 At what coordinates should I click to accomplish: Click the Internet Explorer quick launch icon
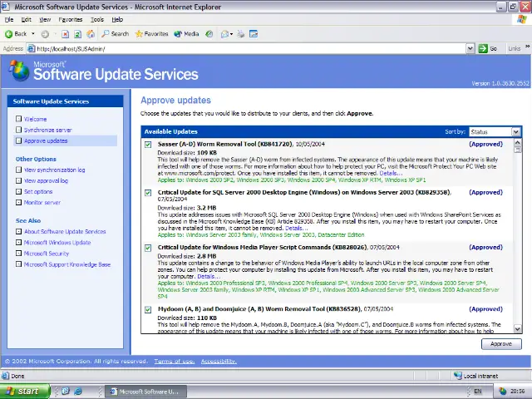(78, 392)
